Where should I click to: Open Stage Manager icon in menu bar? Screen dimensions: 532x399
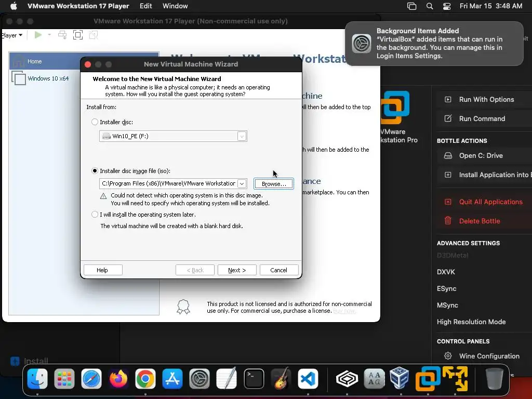tap(411, 6)
